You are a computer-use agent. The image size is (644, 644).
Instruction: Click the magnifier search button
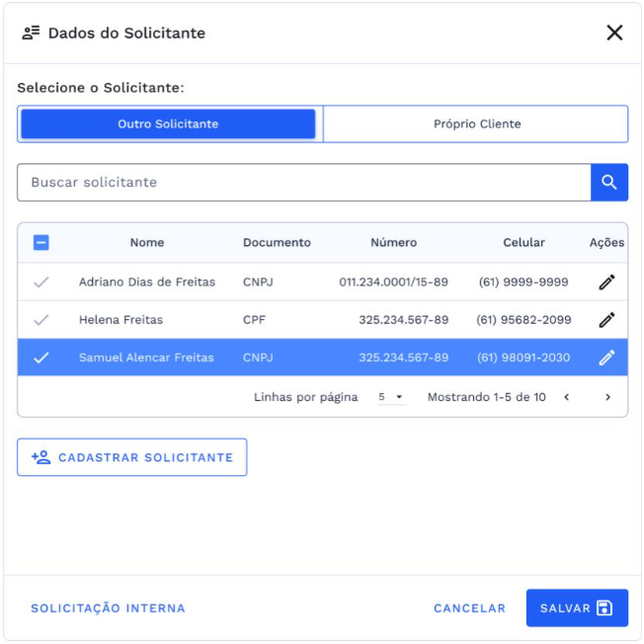tap(608, 183)
